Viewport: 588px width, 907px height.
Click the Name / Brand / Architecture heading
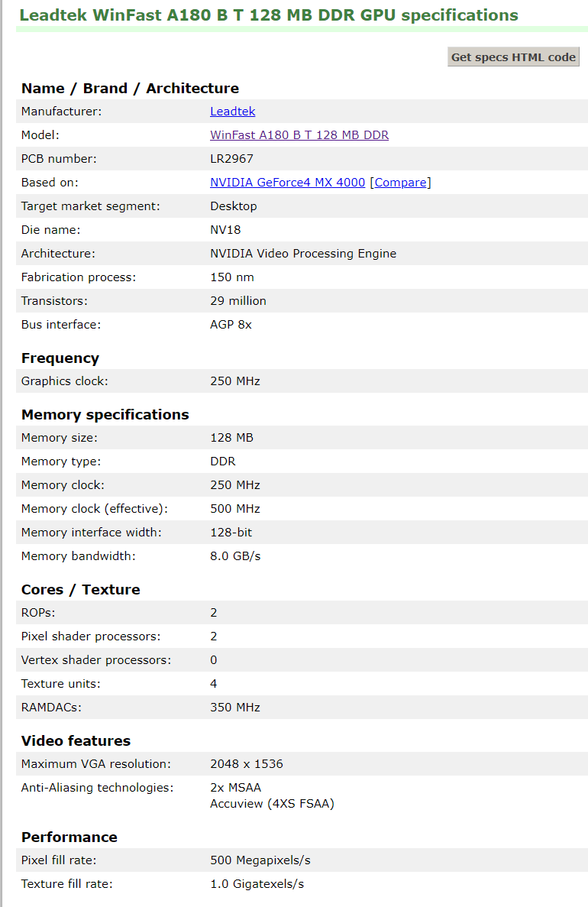click(130, 89)
